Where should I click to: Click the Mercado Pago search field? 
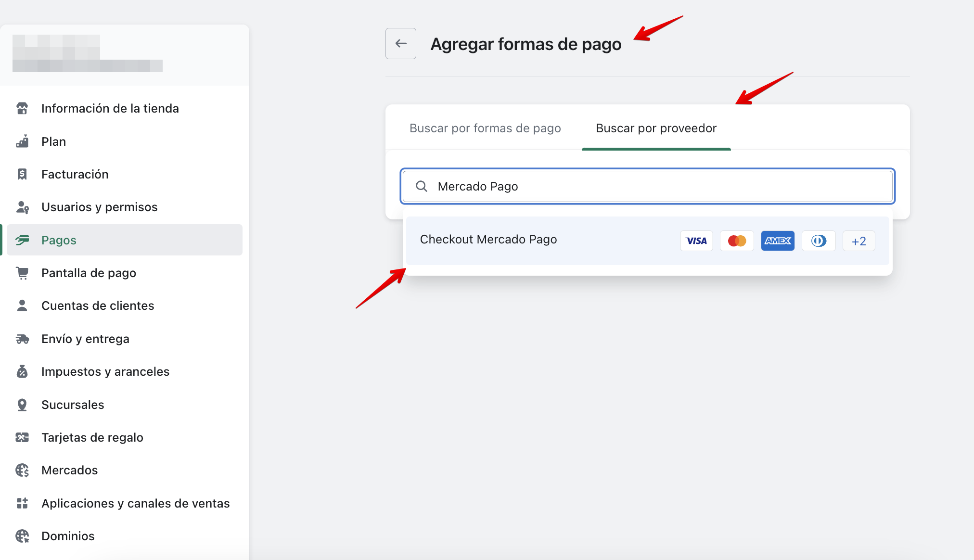(x=647, y=186)
